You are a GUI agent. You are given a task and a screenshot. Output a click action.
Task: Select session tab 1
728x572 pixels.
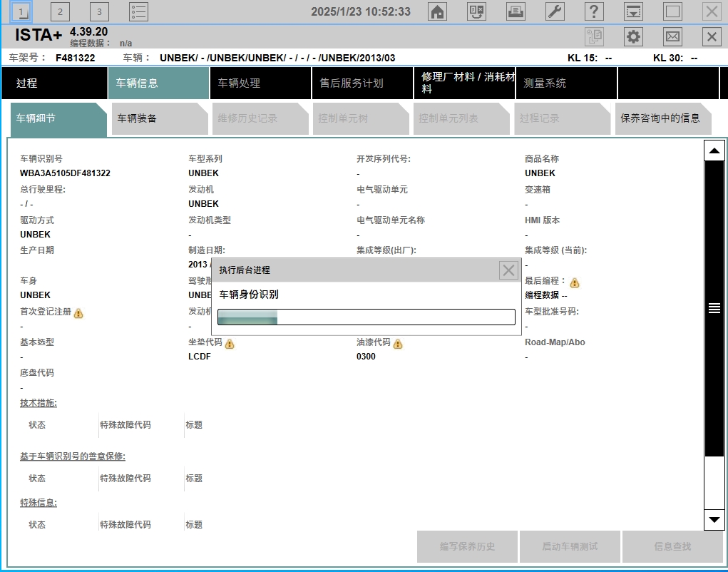pyautogui.click(x=21, y=11)
